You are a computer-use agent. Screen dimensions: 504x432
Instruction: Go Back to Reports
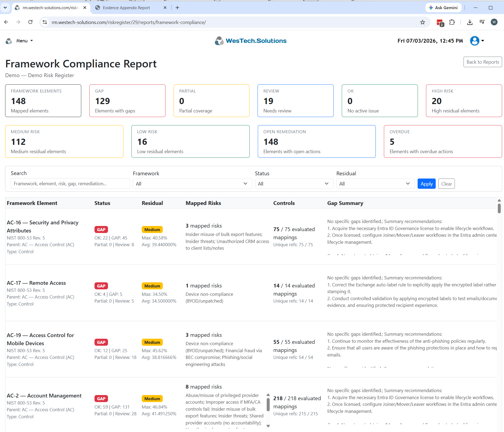pyautogui.click(x=483, y=62)
